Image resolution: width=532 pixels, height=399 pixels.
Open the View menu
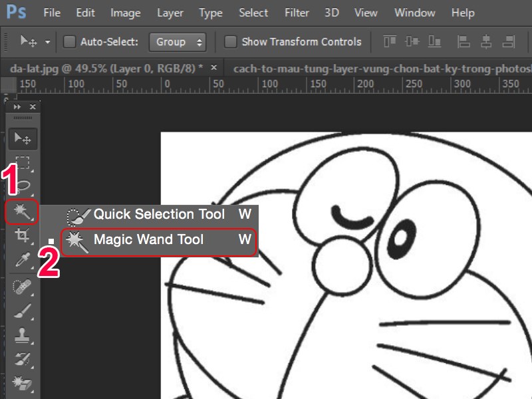coord(366,13)
